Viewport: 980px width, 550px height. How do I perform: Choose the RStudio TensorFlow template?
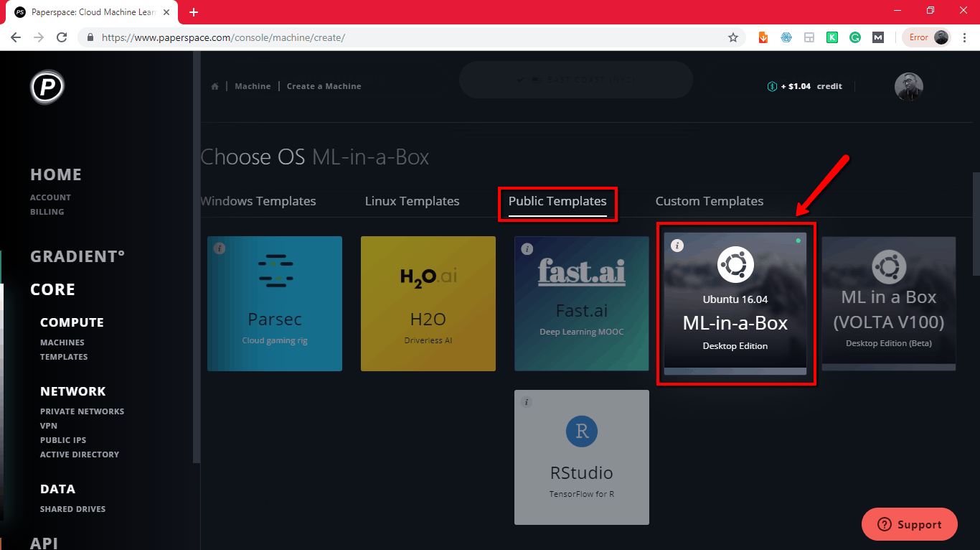pyautogui.click(x=582, y=457)
